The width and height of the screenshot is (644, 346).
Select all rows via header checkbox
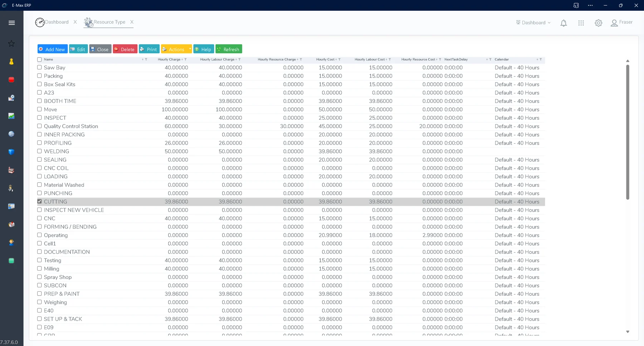[x=39, y=59]
